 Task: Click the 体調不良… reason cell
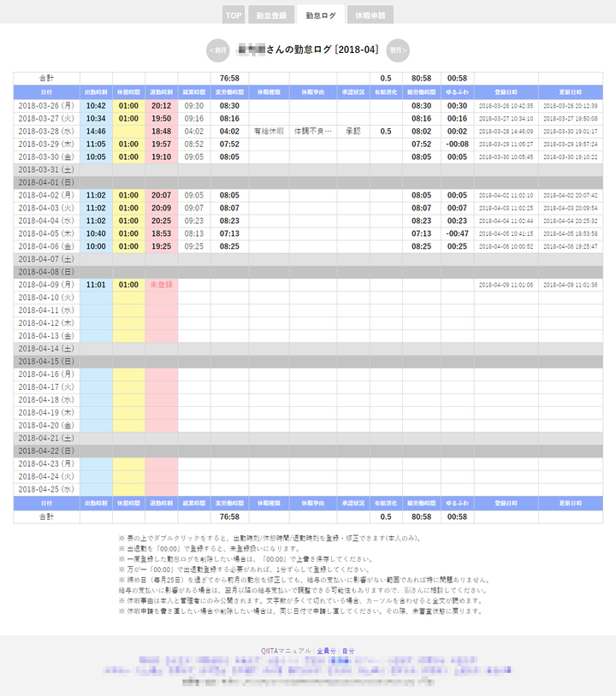313,132
